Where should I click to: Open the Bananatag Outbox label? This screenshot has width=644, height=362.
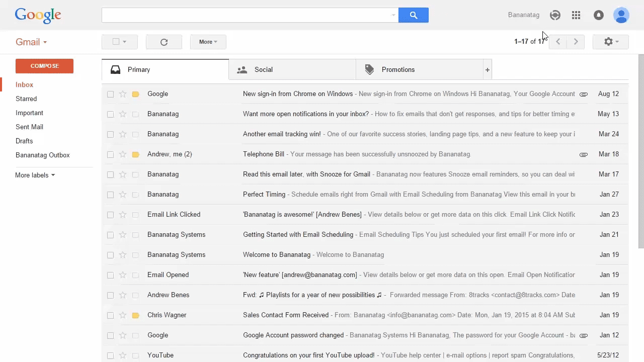click(x=42, y=155)
